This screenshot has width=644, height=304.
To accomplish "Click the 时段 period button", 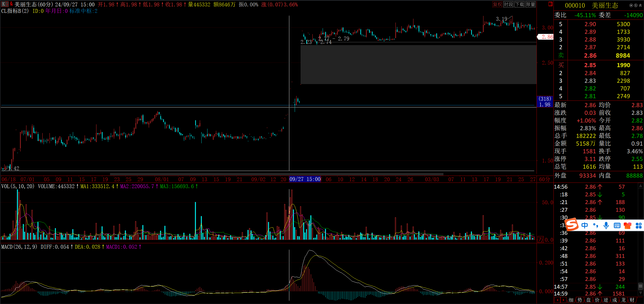I will (x=508, y=4).
